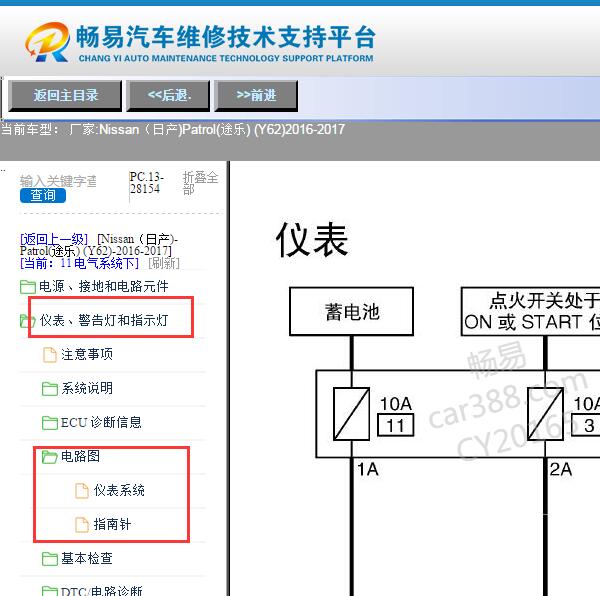Viewport: 600px width, 596px height.
Task: Collapse the 仪表、警告灯和指示灯 open folder icon
Action: pyautogui.click(x=28, y=321)
